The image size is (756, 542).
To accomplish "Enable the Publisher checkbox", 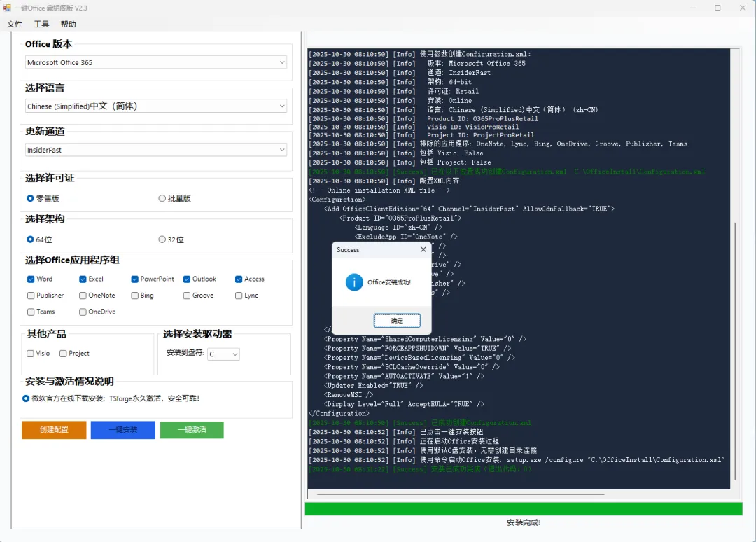I will pyautogui.click(x=31, y=296).
